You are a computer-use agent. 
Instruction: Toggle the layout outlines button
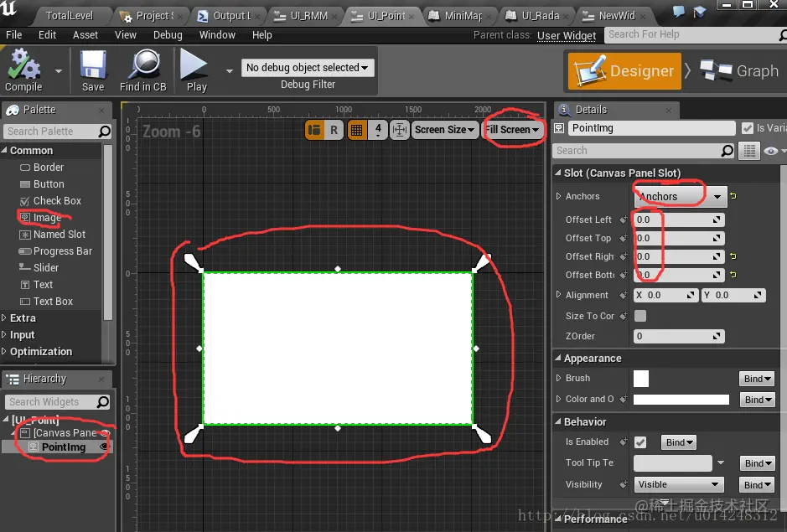(314, 130)
